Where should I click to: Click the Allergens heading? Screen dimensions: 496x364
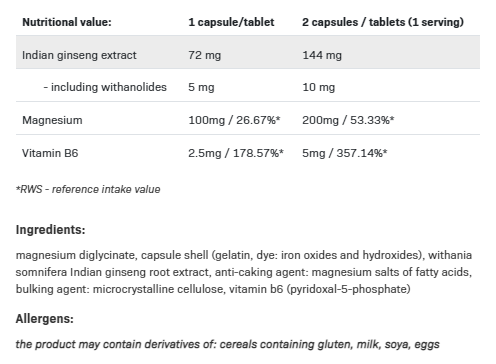(44, 319)
